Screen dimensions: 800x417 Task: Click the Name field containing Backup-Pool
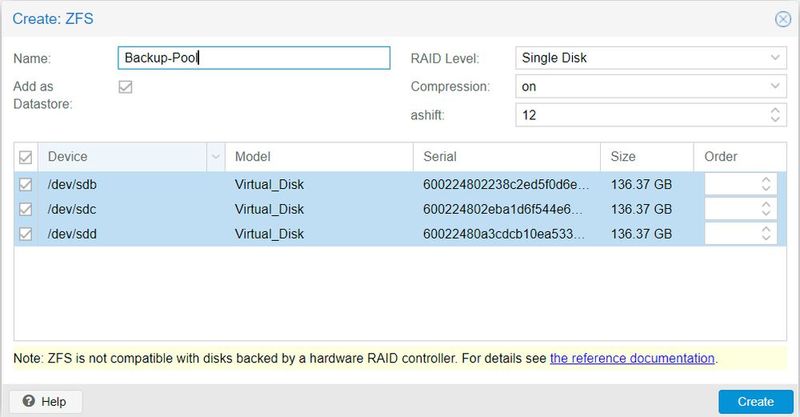[x=254, y=58]
